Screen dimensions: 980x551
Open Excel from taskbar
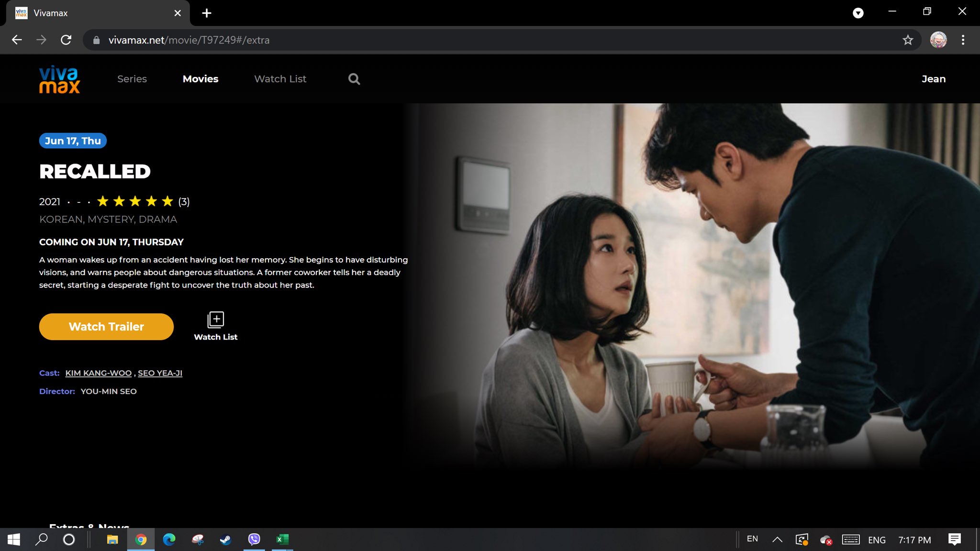click(x=282, y=540)
